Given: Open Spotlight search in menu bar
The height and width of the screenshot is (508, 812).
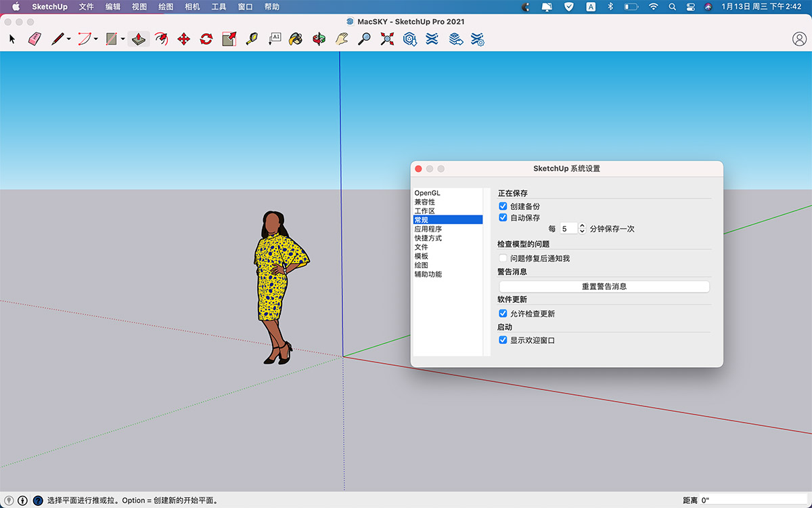Looking at the screenshot, I should click(x=672, y=7).
